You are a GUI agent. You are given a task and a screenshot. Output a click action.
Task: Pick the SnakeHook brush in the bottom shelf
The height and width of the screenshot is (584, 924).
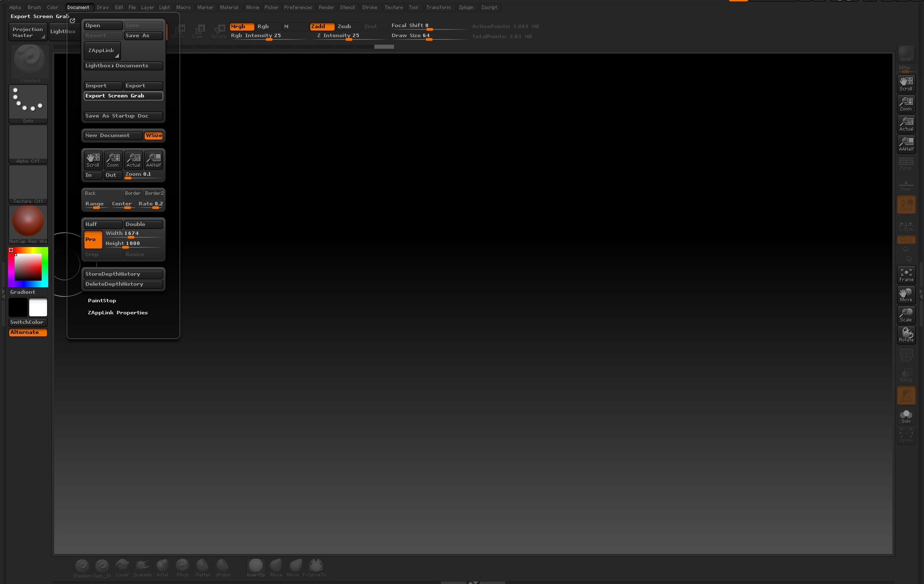tap(143, 568)
